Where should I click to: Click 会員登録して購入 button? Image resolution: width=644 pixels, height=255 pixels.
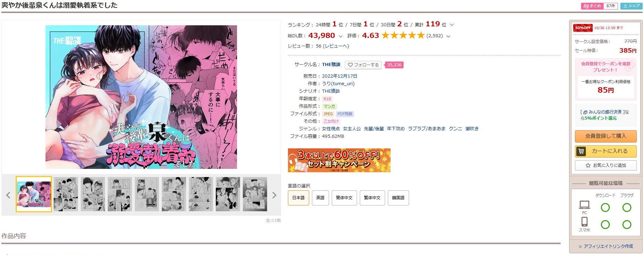(x=606, y=136)
